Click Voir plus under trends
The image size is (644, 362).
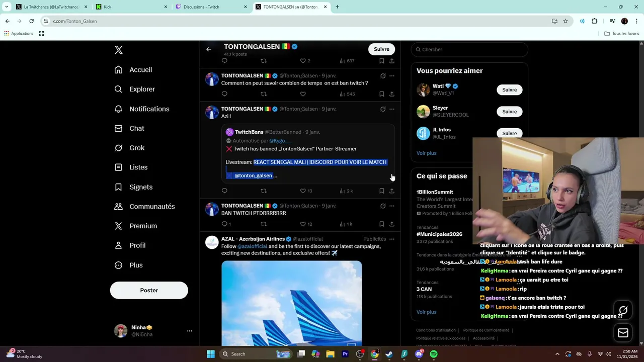point(426,312)
